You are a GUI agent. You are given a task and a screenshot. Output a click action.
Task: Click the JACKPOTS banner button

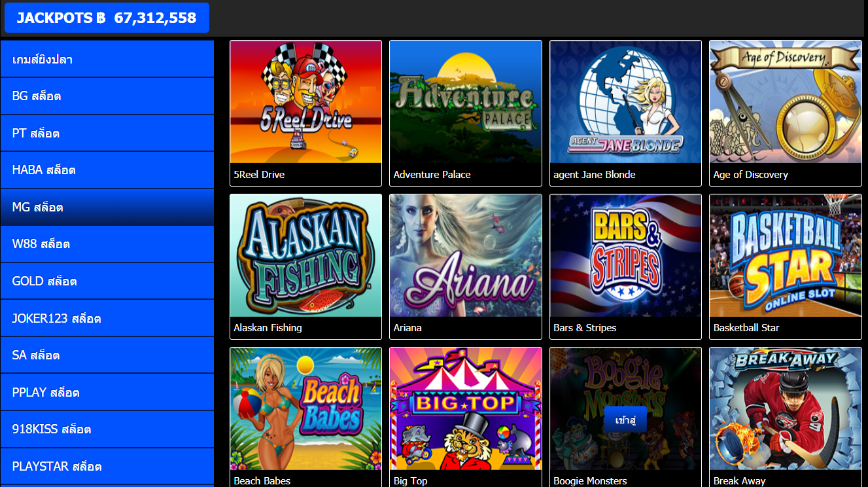(x=107, y=18)
